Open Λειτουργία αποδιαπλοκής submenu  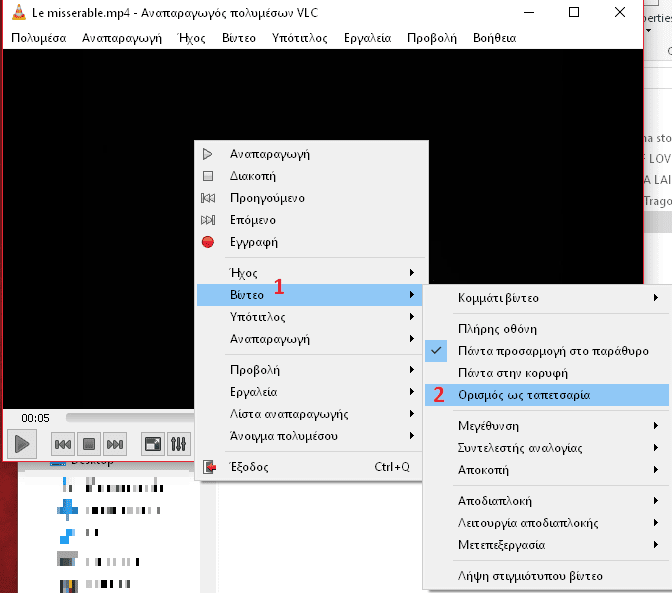[x=547, y=523]
